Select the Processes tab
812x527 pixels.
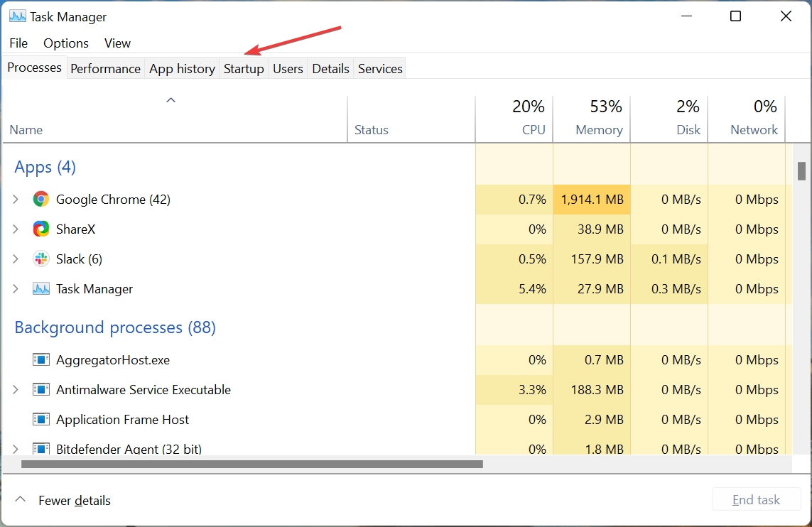tap(35, 67)
